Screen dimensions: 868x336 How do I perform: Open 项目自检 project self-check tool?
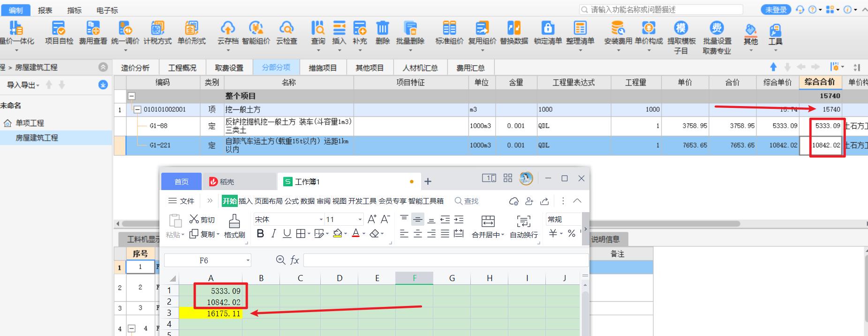(59, 33)
